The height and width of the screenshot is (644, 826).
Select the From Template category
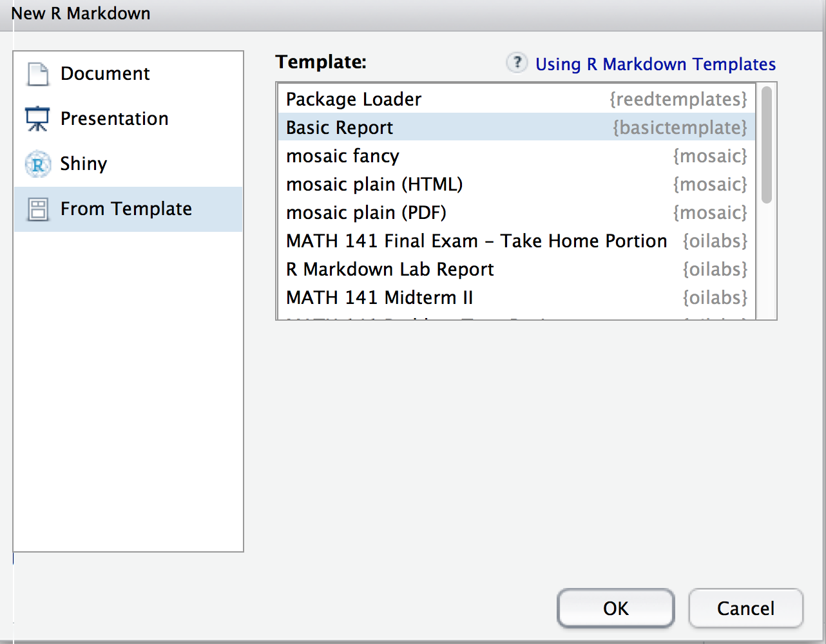coord(126,209)
